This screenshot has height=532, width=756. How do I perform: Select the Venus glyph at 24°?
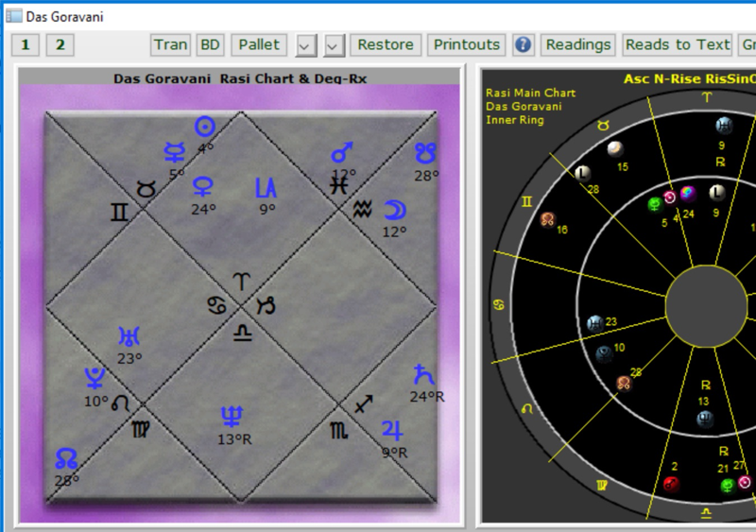202,187
